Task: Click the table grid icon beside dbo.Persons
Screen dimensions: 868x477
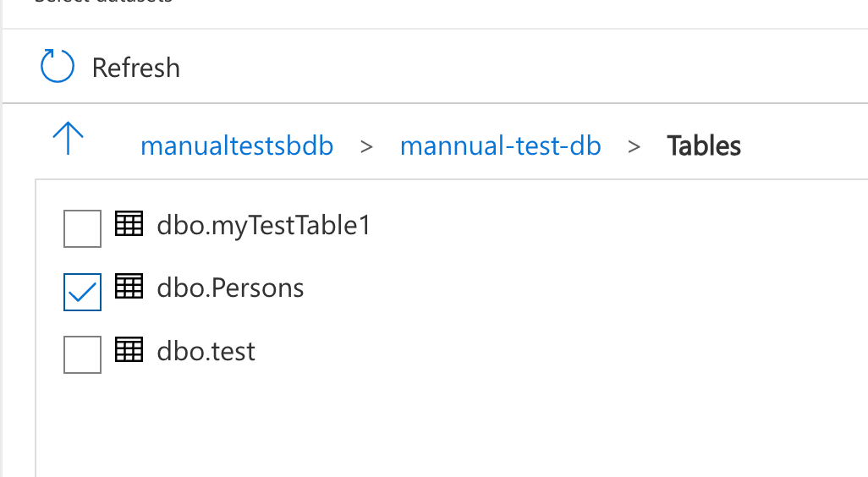Action: (129, 287)
